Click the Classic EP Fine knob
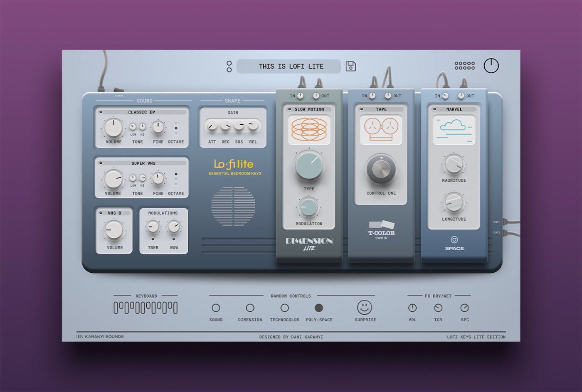 point(158,127)
